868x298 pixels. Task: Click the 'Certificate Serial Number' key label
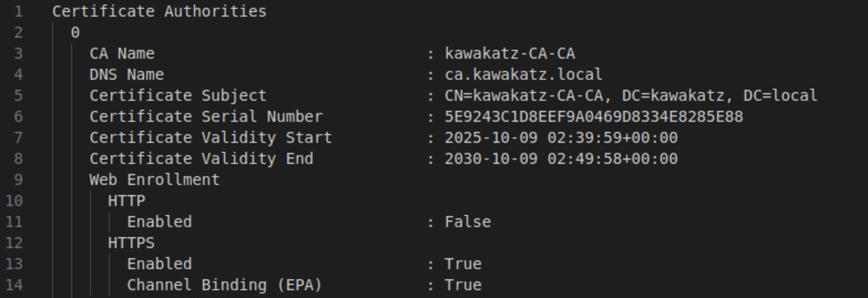[206, 117]
